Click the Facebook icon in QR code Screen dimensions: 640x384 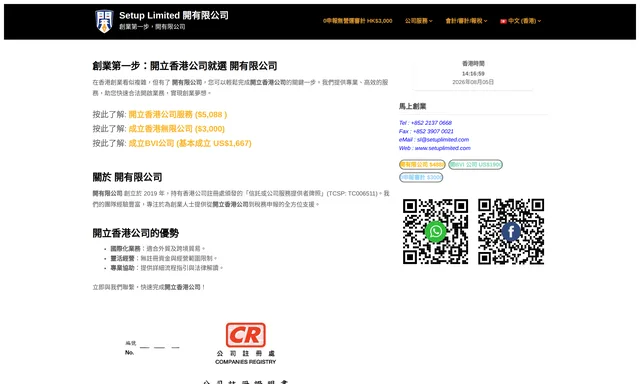pos(511,231)
